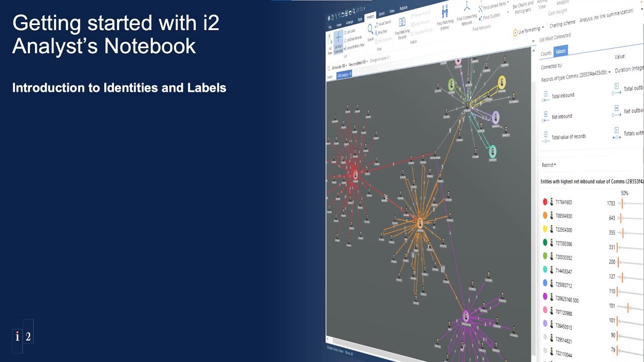Click the magenta hub node in chart

pos(466,316)
